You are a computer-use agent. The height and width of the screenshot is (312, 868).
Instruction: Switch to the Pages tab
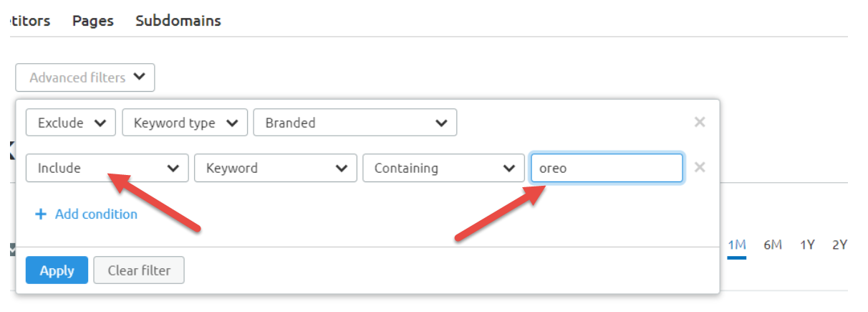93,21
